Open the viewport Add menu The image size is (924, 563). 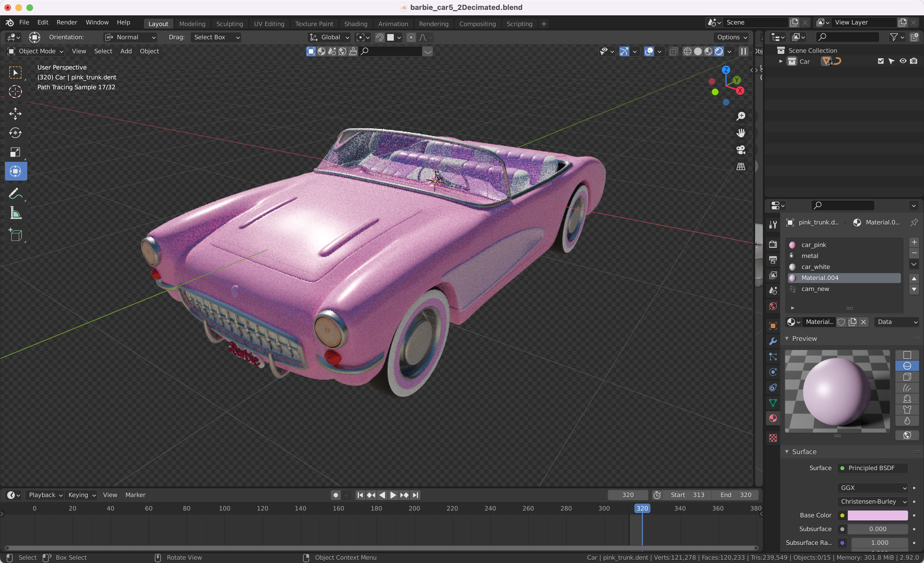tap(126, 51)
